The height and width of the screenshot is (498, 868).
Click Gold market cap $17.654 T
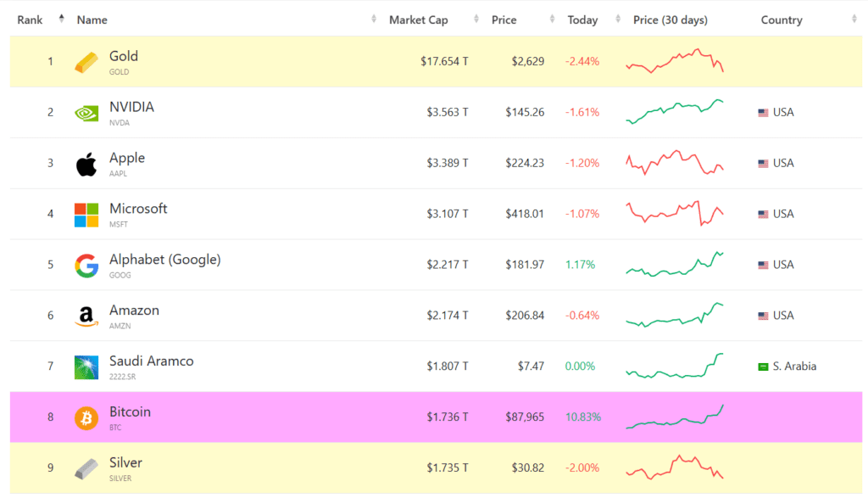pyautogui.click(x=444, y=61)
